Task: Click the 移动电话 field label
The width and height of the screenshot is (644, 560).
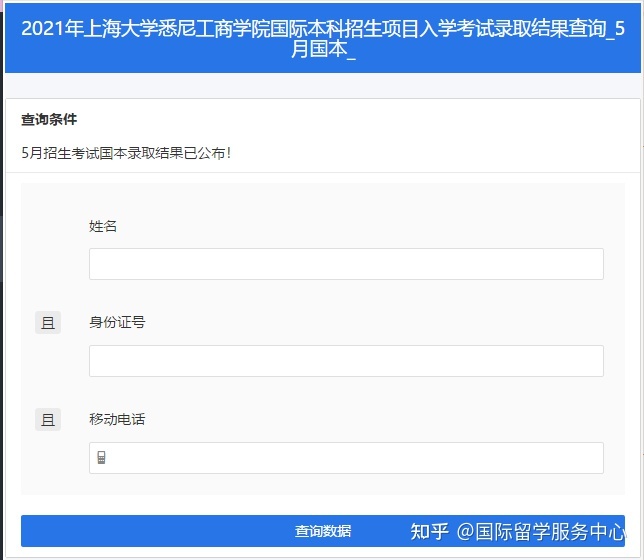Action: pos(117,419)
